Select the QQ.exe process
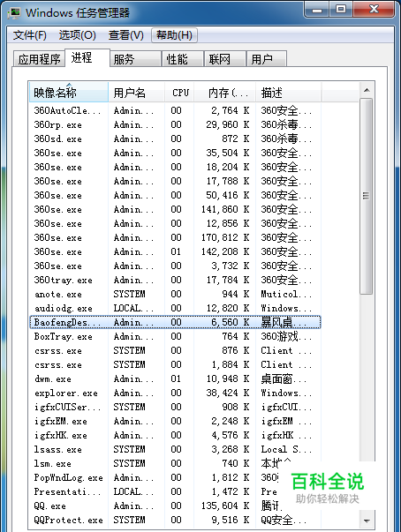 pyautogui.click(x=175, y=506)
